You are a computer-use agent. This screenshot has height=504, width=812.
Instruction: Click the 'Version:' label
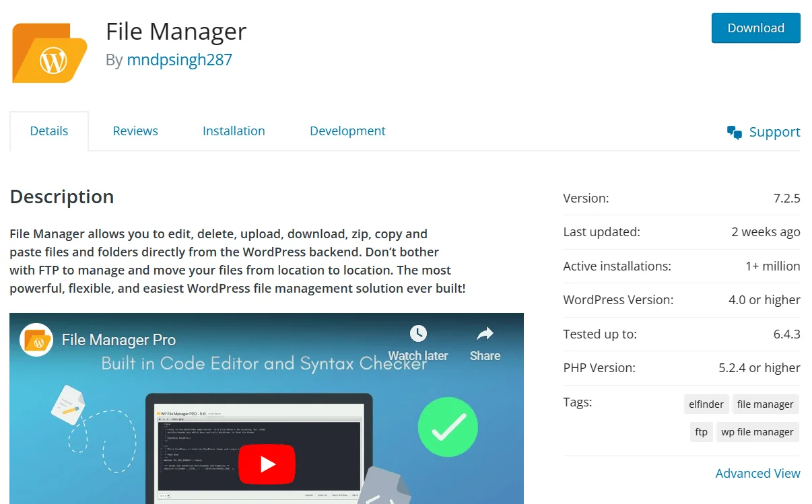586,198
